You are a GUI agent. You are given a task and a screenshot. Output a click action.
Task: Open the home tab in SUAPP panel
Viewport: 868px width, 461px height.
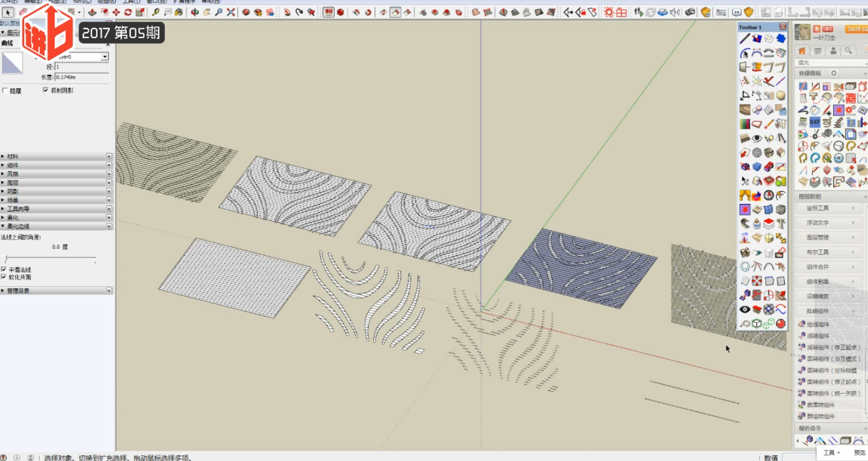tap(802, 51)
